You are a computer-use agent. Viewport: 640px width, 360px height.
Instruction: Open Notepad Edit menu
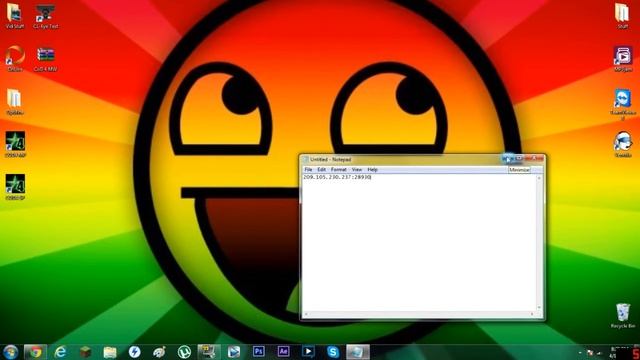tap(322, 169)
